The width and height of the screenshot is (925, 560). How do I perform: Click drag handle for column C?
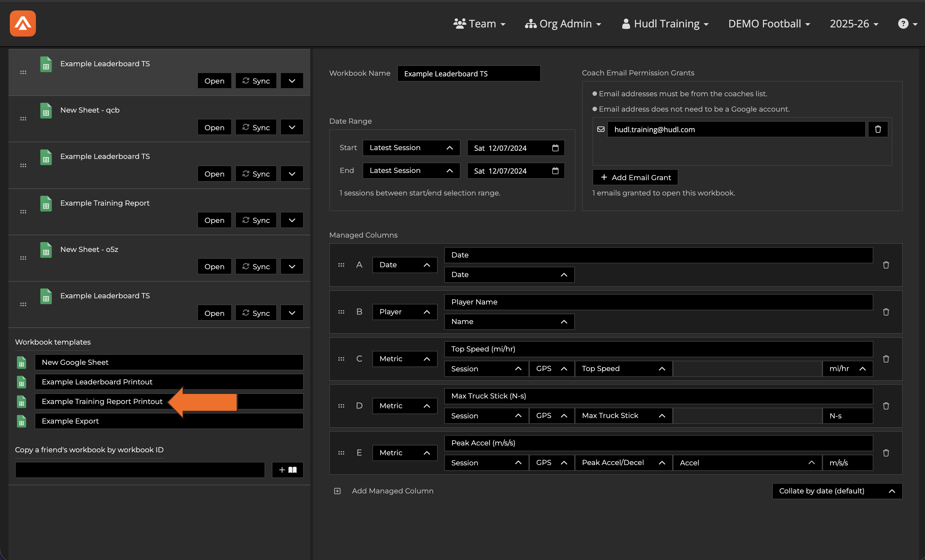coord(341,359)
